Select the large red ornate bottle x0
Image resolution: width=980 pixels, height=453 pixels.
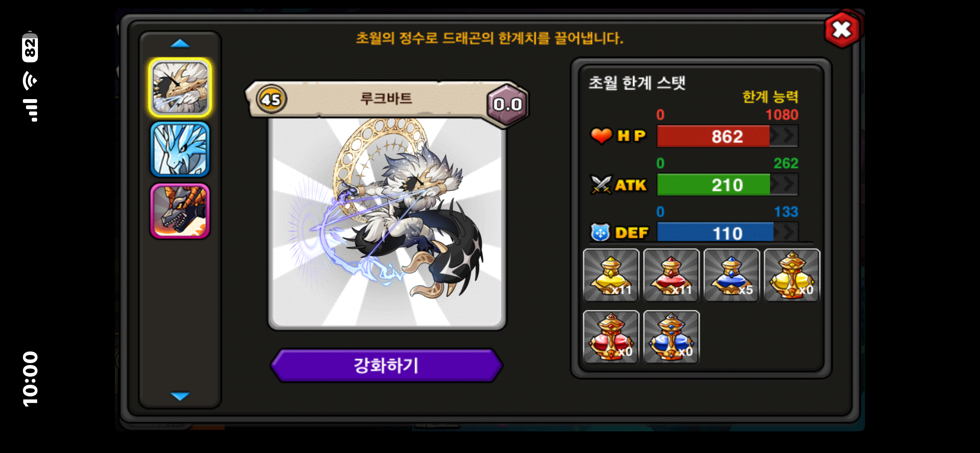coord(611,337)
